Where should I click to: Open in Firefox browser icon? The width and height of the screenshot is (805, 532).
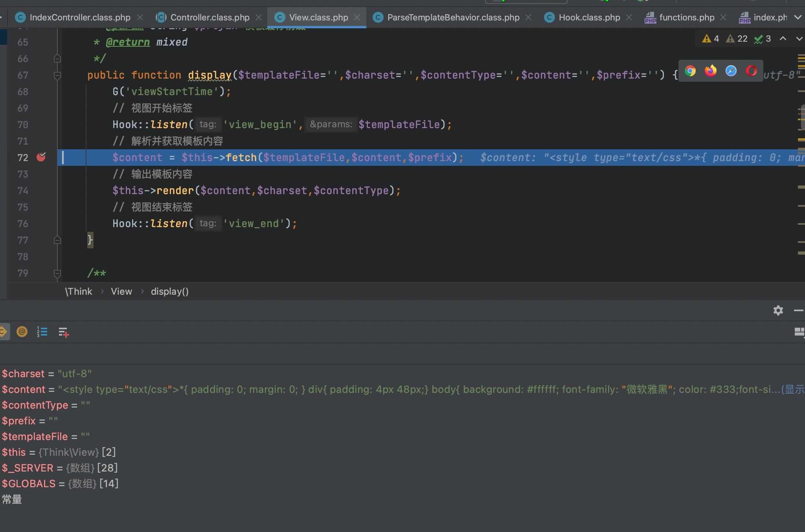pyautogui.click(x=711, y=71)
